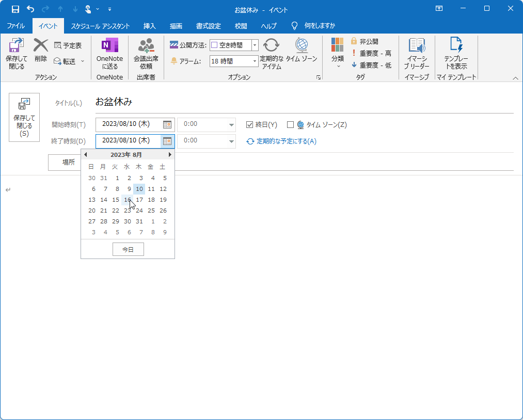Go to the previous item with the up arrow

click(60, 9)
